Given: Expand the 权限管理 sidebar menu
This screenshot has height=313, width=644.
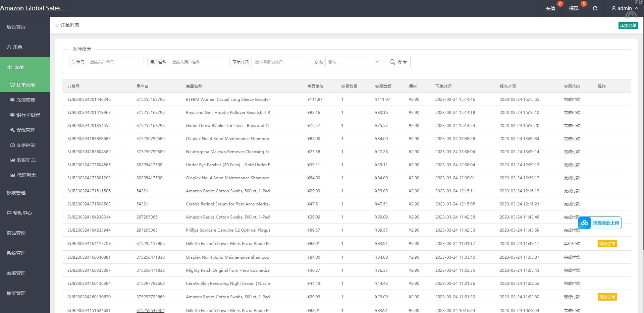Looking at the screenshot, I should (16, 193).
